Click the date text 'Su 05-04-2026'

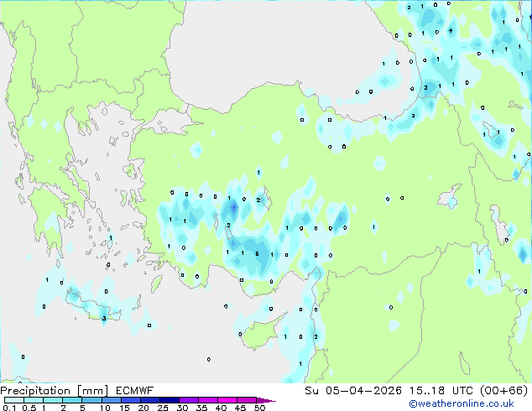[353, 391]
